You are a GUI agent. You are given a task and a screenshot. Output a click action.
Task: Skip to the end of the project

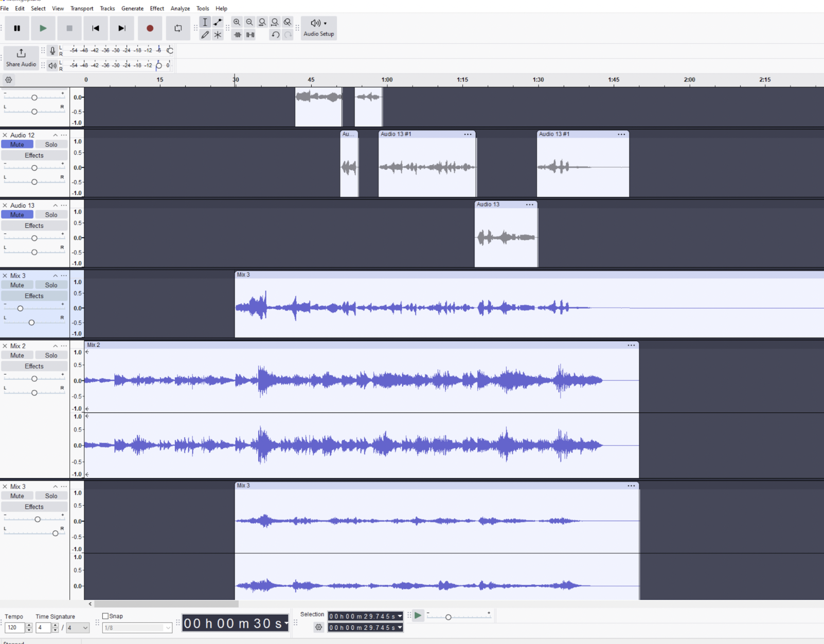[x=122, y=28]
